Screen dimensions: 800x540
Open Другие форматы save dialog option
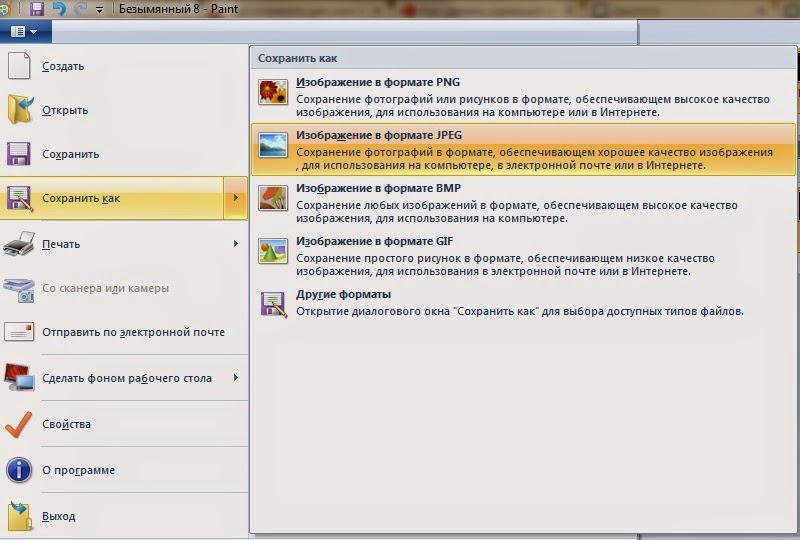523,304
